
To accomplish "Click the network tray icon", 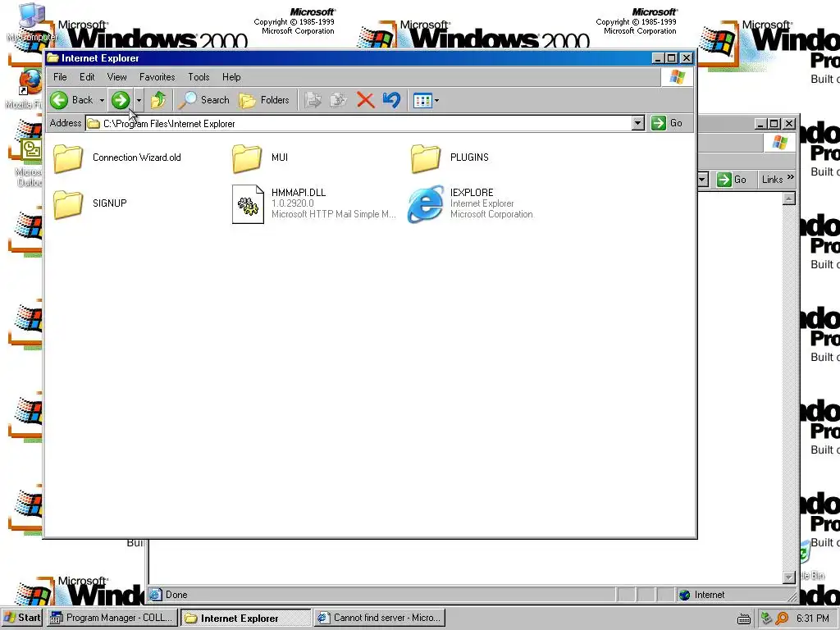I will pos(767,619).
